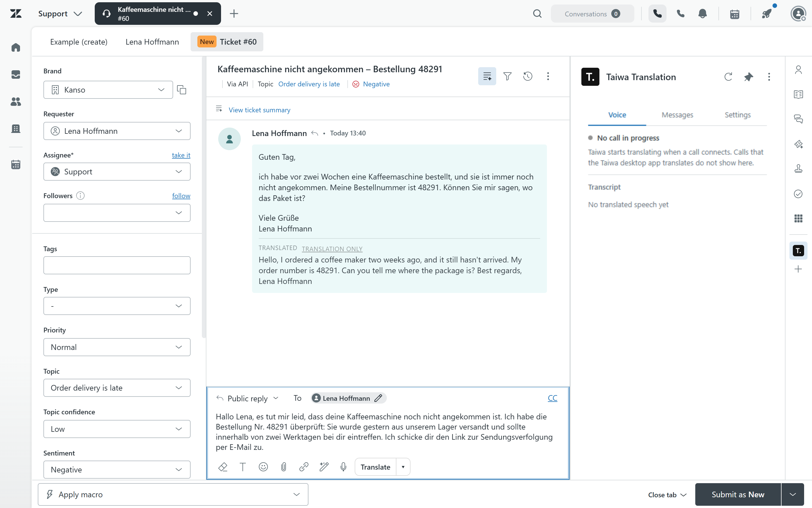This screenshot has height=508, width=812.
Task: Open the knowledge book icon
Action: tap(798, 95)
